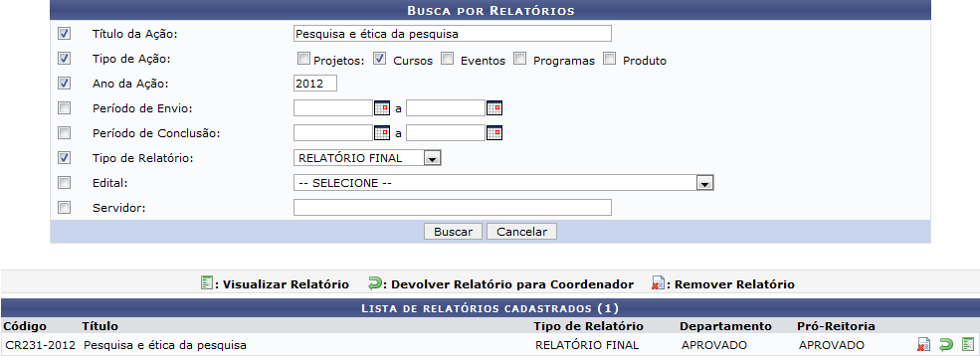Viewport: 980px width, 361px height.
Task: Tick the Edital filter checkbox
Action: [64, 182]
